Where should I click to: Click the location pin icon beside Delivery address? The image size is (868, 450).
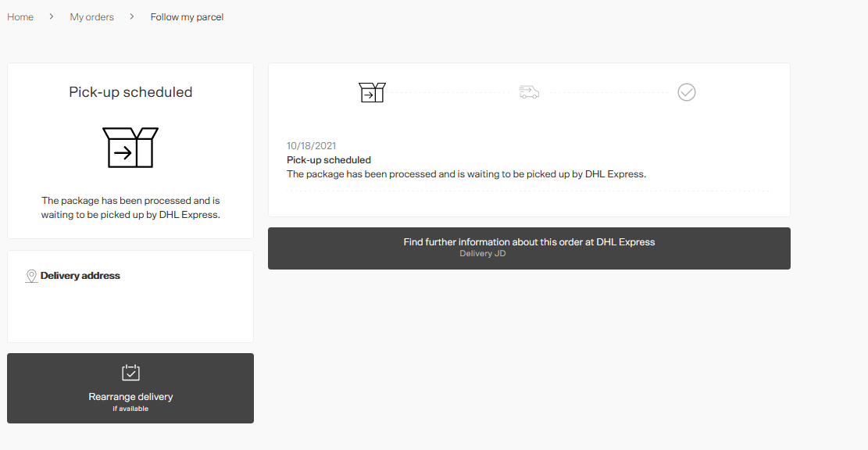[31, 276]
